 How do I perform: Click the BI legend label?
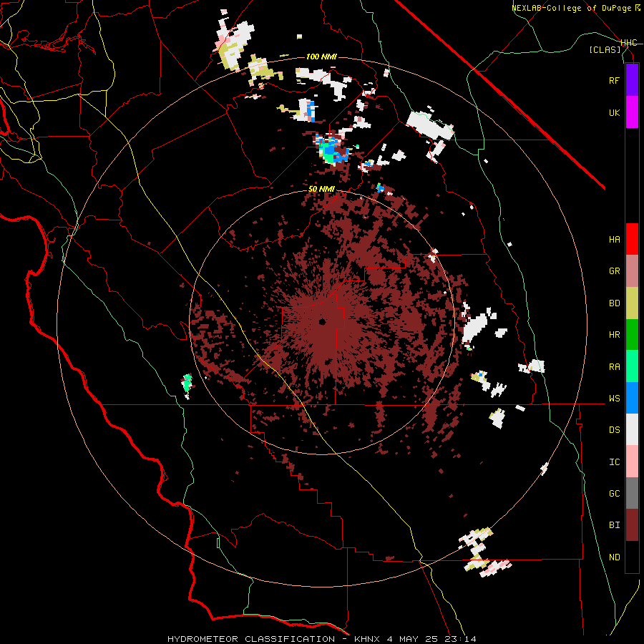point(614,525)
